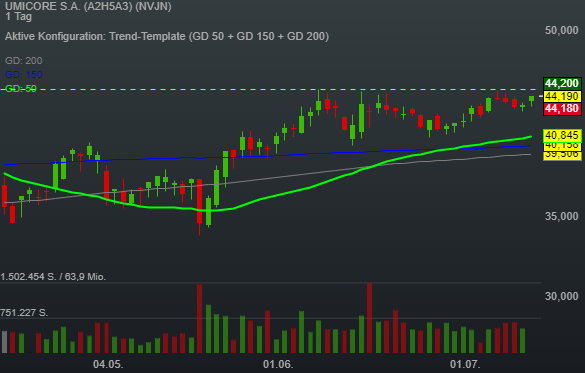The height and width of the screenshot is (373, 585).
Task: Open the Aktive Konfiguration Trend-Template text
Action: coord(167,36)
